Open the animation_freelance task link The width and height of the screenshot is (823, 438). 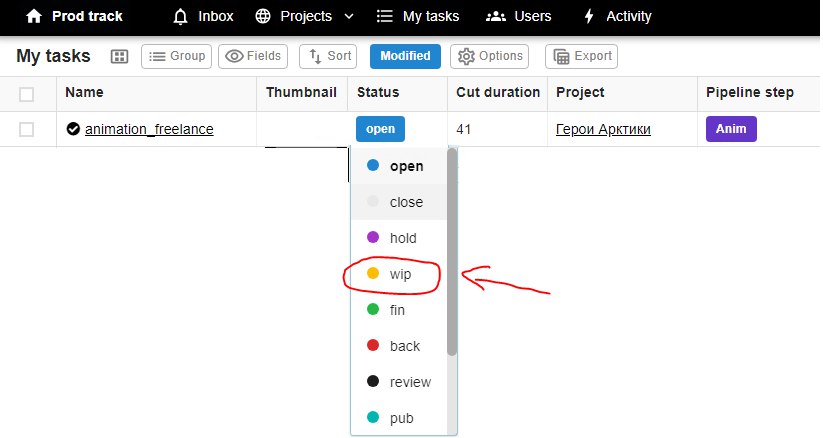pos(149,129)
